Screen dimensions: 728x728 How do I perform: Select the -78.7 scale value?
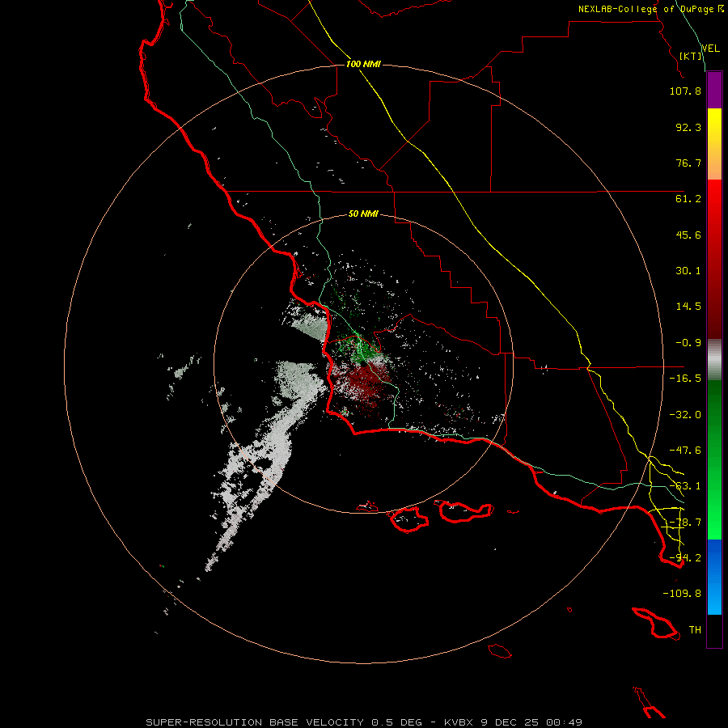pyautogui.click(x=685, y=523)
